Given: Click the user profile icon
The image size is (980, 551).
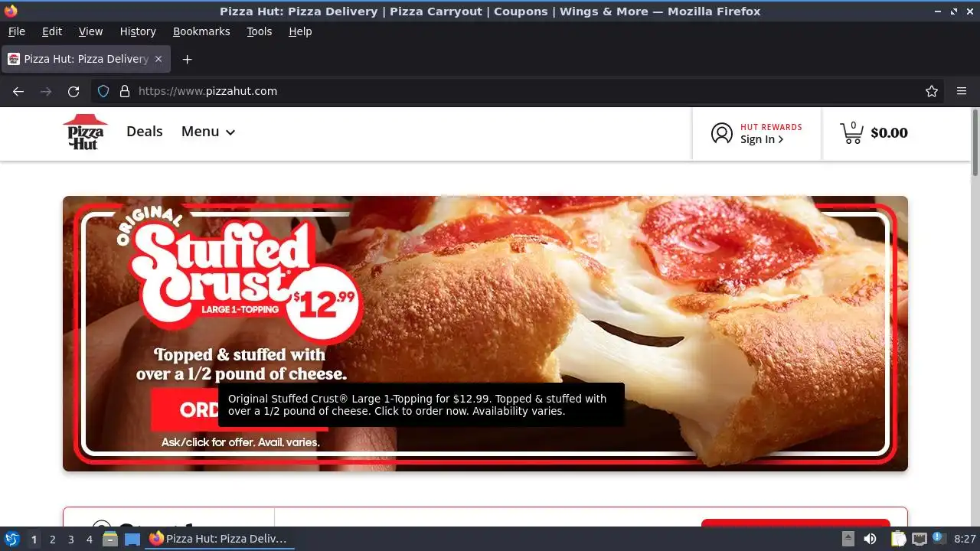Looking at the screenshot, I should point(721,133).
